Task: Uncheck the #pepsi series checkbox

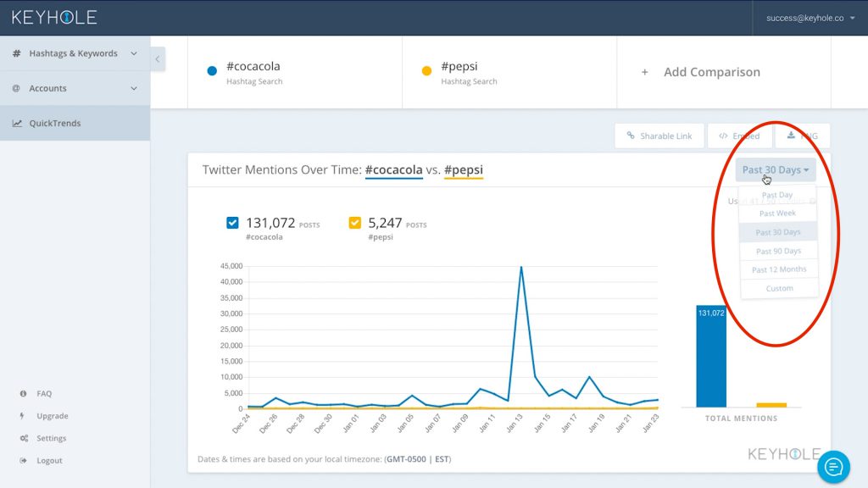Action: (355, 223)
